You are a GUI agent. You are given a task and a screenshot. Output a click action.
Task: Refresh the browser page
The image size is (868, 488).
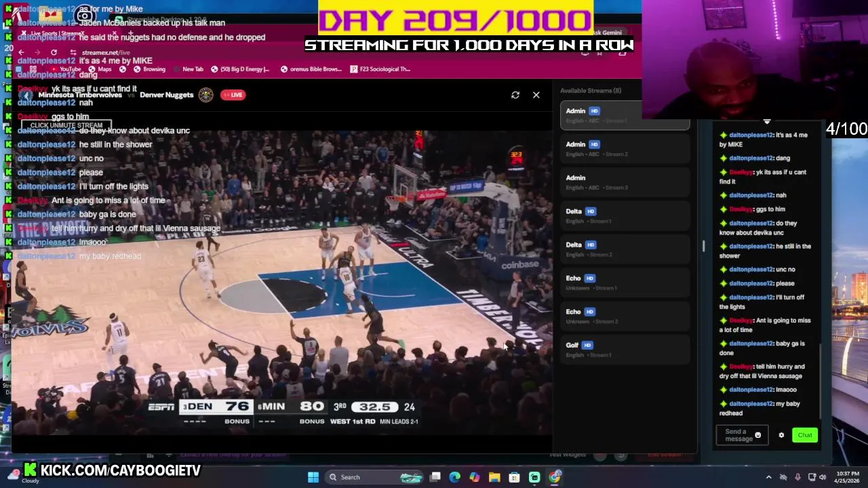pos(54,52)
